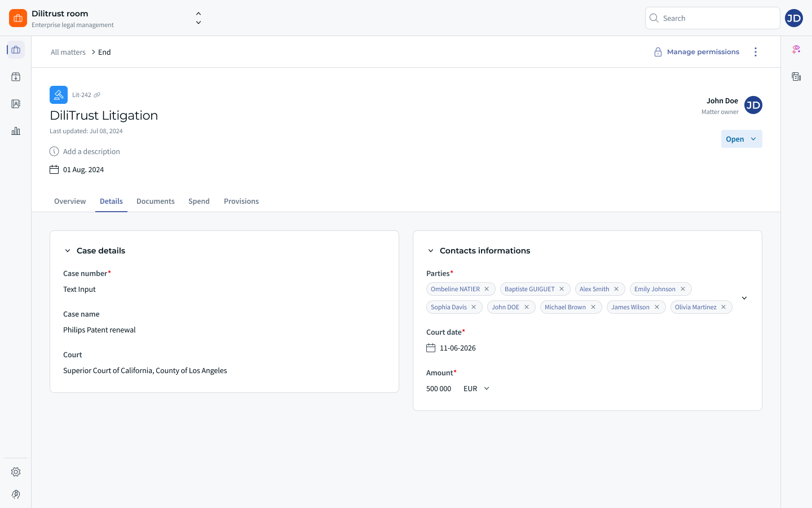Open the checklist icon in right panel
Viewport: 812px width, 508px height.
coord(796,77)
